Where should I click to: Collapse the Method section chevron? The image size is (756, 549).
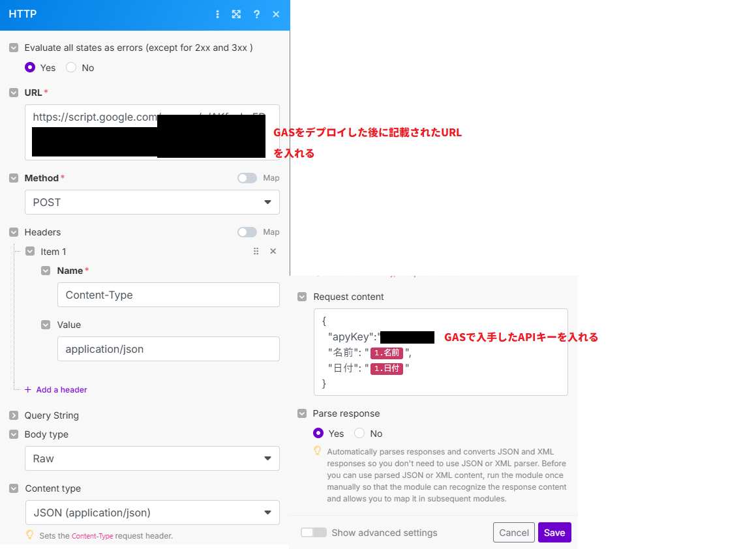pyautogui.click(x=14, y=178)
